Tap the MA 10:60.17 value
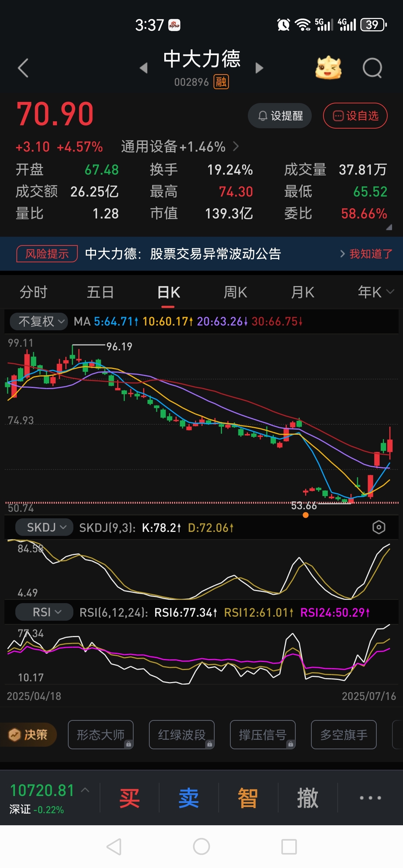The height and width of the screenshot is (868, 403). click(168, 321)
